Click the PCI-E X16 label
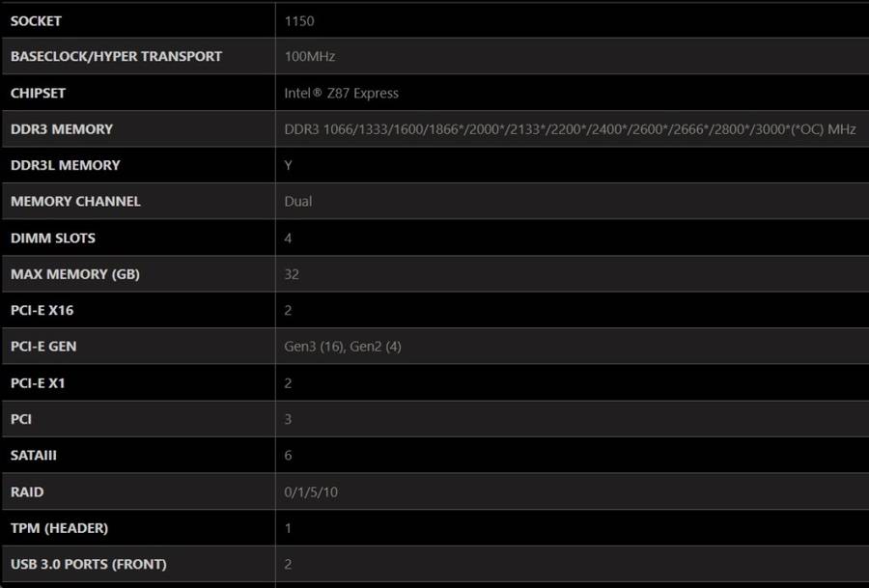The height and width of the screenshot is (588, 869). [42, 310]
